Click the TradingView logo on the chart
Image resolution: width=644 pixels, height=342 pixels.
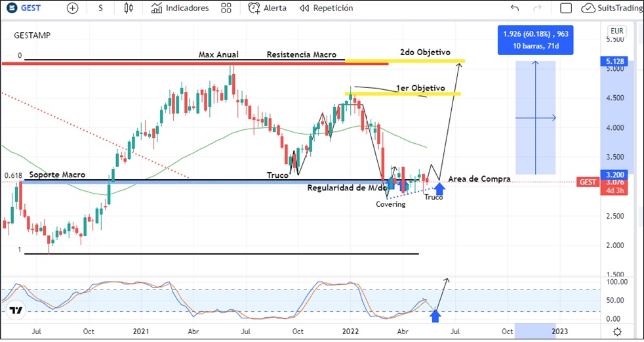coord(16,310)
